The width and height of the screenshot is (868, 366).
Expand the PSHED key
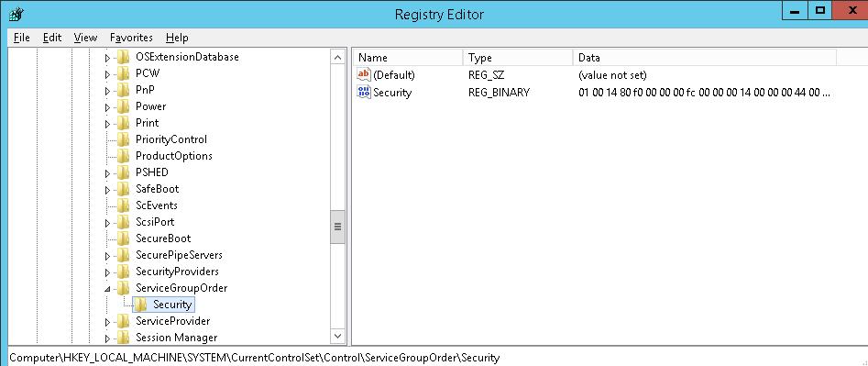click(x=107, y=173)
